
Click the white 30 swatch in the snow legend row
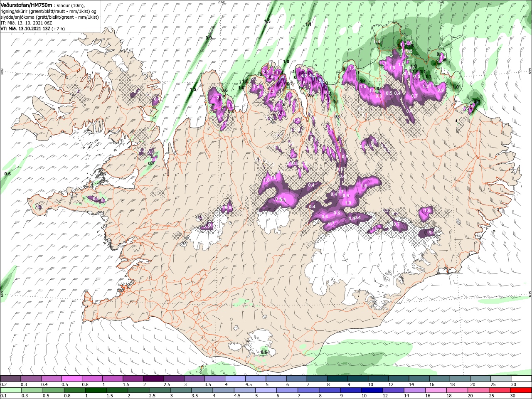(x=521, y=379)
